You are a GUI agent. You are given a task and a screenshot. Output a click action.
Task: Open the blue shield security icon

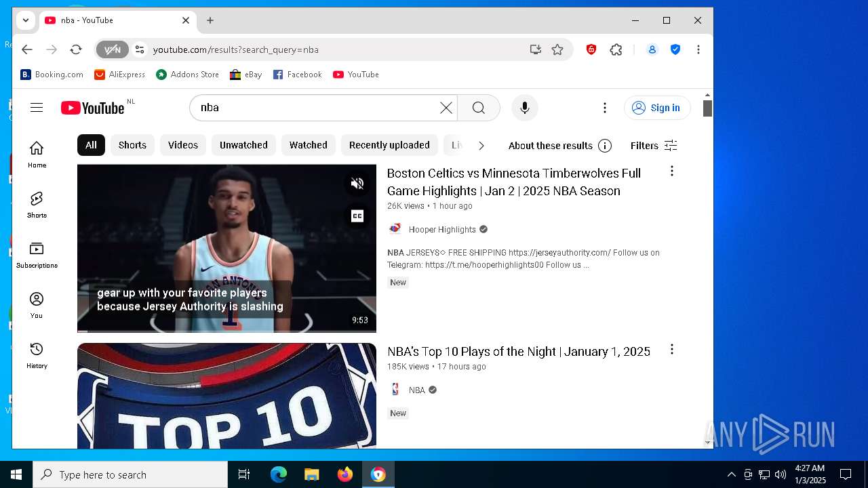point(675,49)
